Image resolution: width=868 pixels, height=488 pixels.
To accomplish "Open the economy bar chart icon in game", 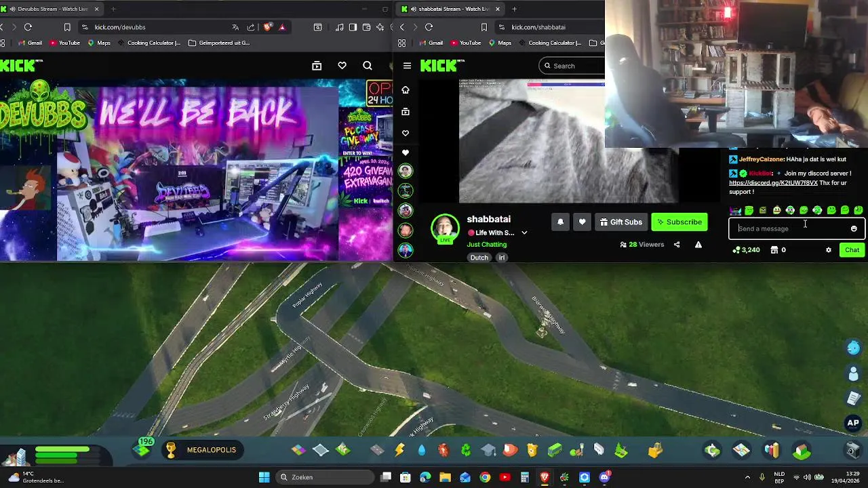I will tap(772, 450).
